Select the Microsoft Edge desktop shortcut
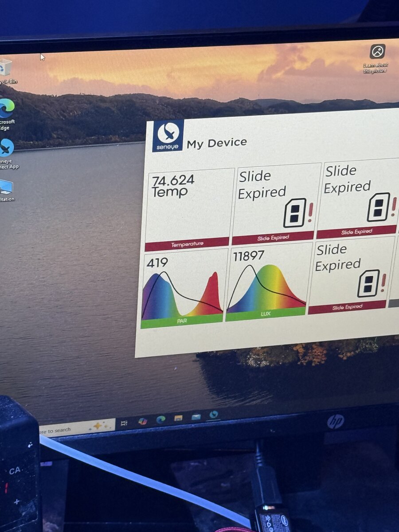 7,114
